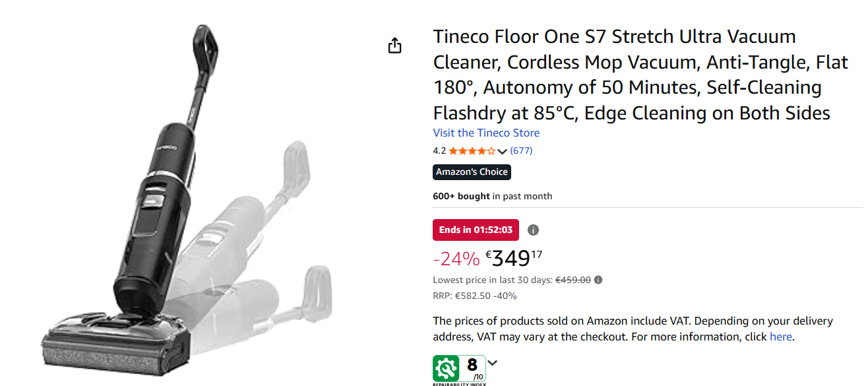Expand the repairability index chevron
Viewport: 868px width, 386px height.
click(x=492, y=362)
